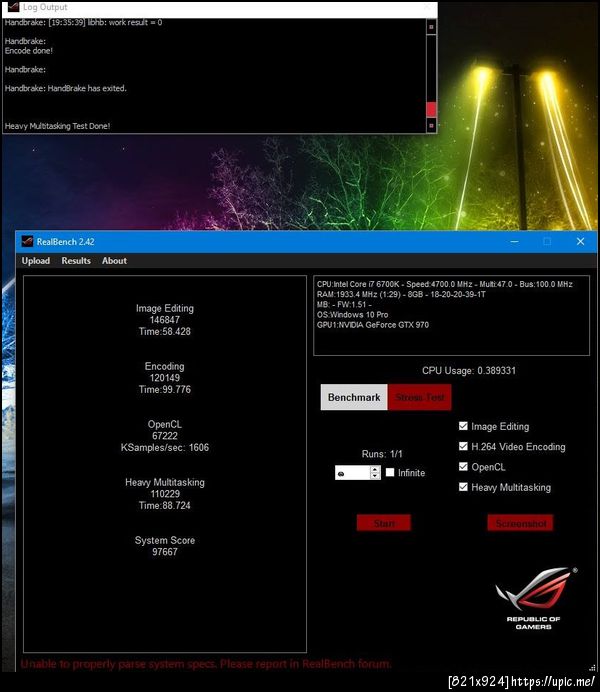Click the GPU1 NVIDIA GeForce GTX 970 line
Viewport: 600px width, 692px height.
[373, 325]
